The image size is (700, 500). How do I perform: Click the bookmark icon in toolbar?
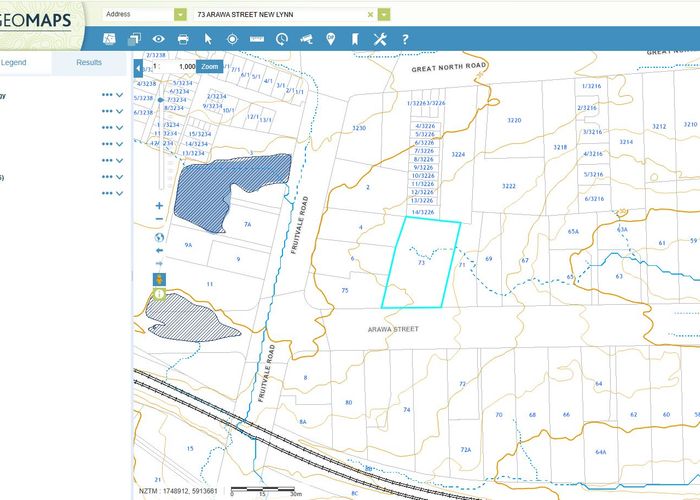pyautogui.click(x=354, y=39)
